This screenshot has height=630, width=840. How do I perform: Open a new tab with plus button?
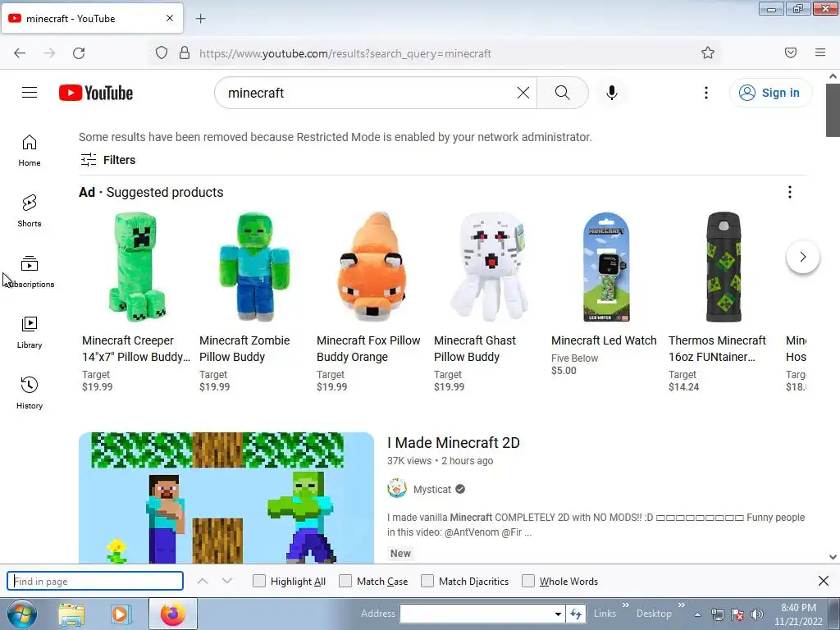pos(200,19)
